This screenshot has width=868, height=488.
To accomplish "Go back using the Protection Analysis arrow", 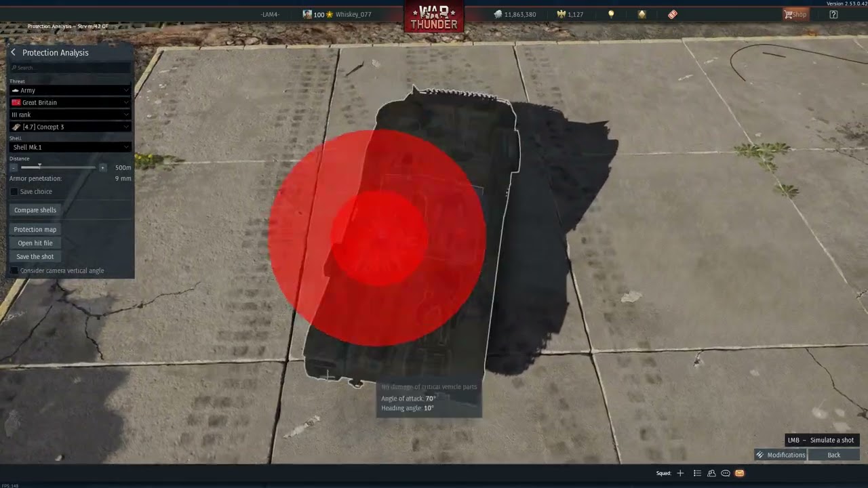I will pos(13,52).
